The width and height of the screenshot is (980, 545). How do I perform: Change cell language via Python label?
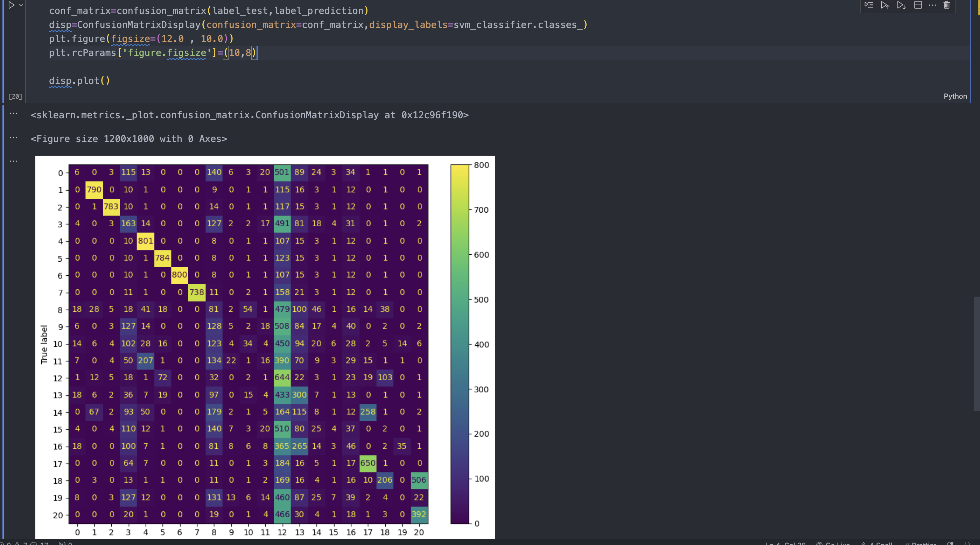coord(955,96)
